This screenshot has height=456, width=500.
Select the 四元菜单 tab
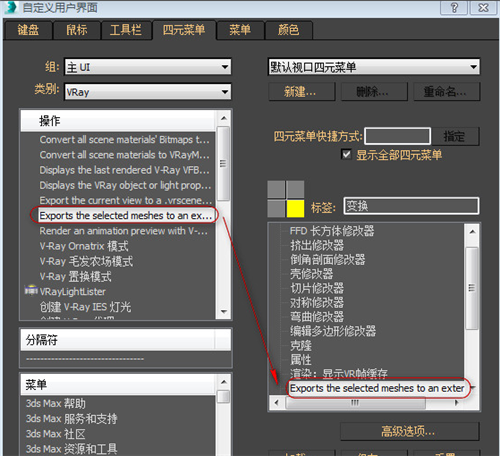(x=184, y=30)
